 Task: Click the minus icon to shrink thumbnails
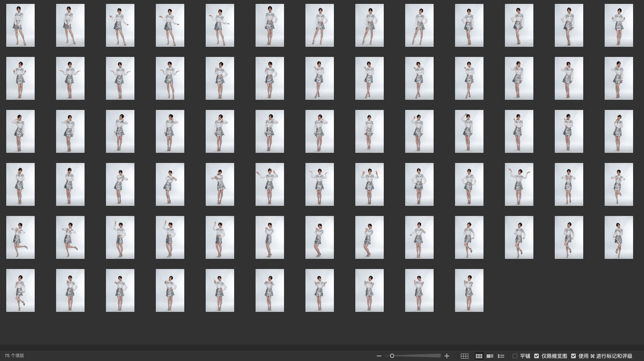coord(379,356)
